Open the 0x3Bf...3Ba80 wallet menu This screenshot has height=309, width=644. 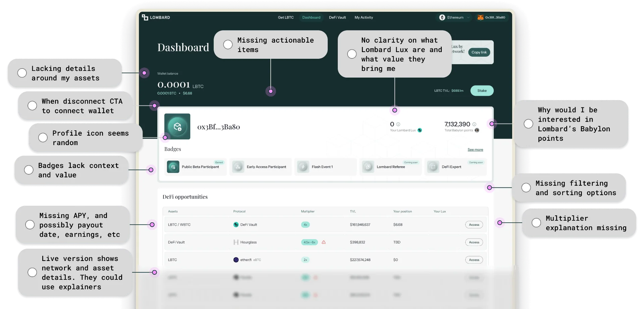tap(491, 17)
